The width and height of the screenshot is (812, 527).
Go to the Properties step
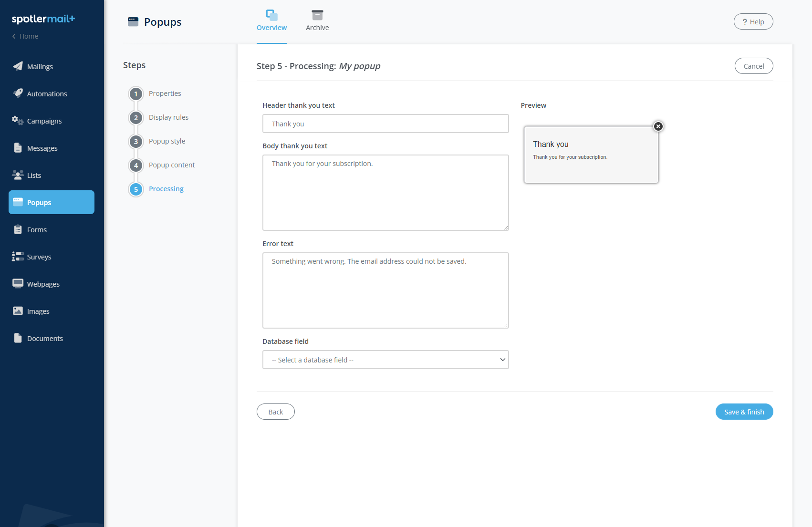click(165, 93)
